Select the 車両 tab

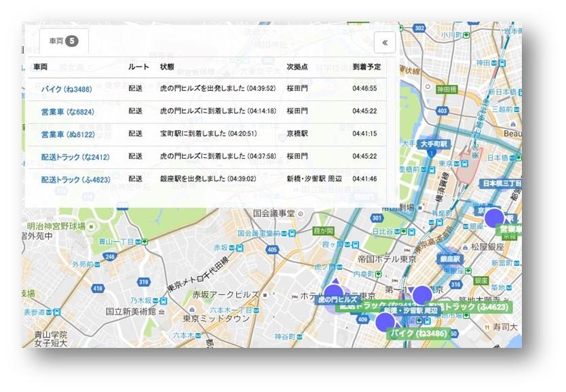point(64,41)
